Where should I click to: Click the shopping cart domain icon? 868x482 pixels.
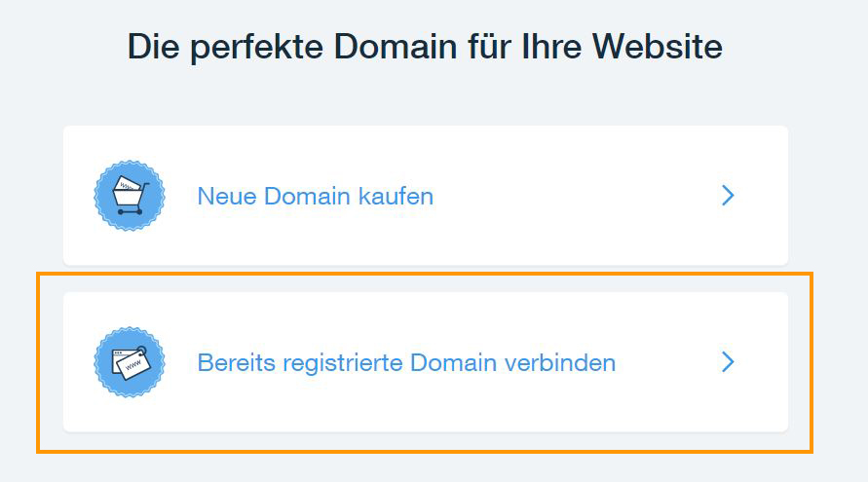[130, 196]
